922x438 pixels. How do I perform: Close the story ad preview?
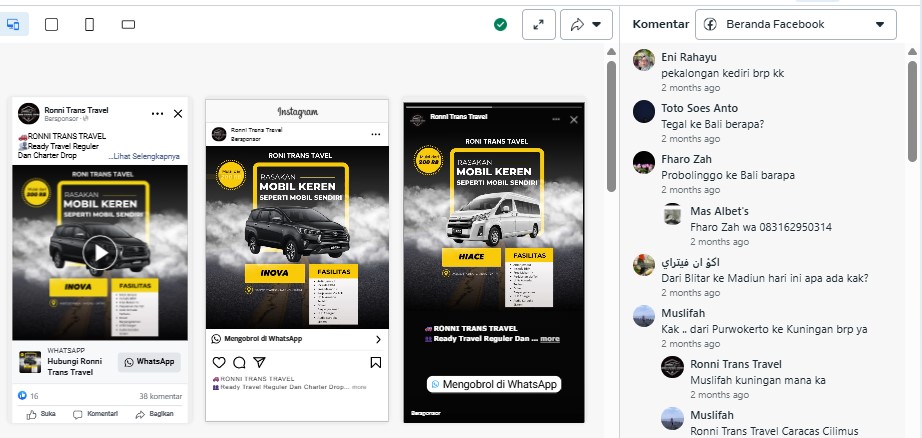574,120
